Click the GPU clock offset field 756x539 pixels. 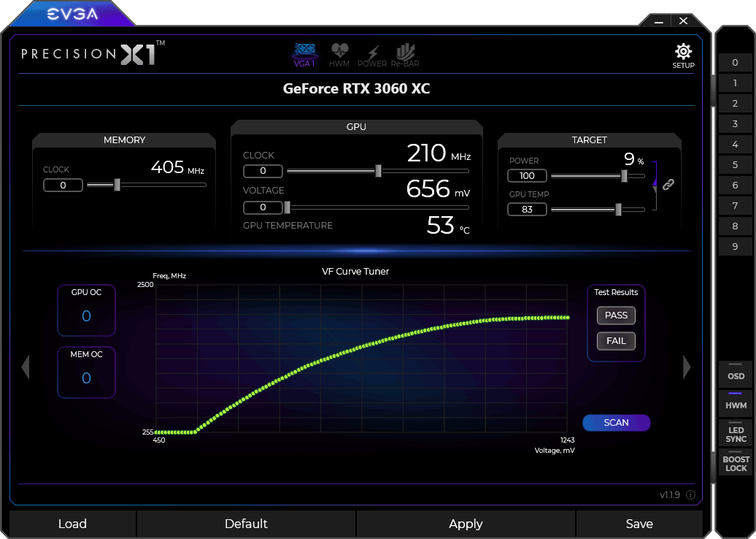263,171
